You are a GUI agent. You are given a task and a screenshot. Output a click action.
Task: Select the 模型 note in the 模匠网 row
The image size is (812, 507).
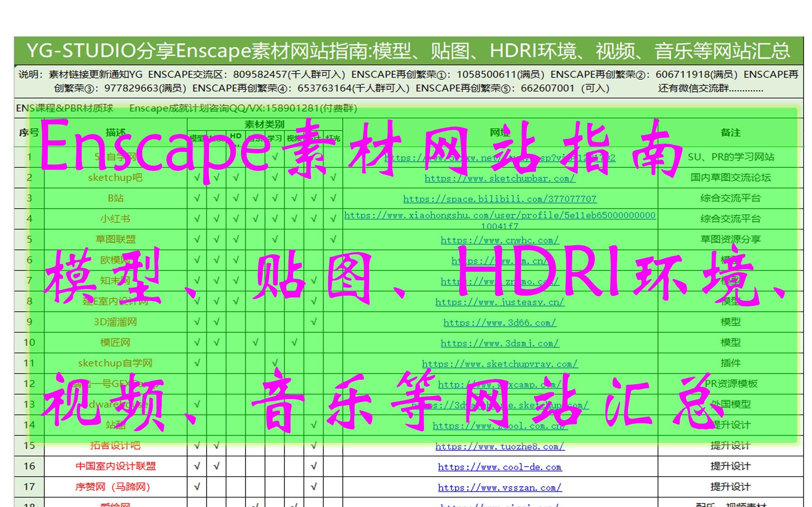[730, 342]
